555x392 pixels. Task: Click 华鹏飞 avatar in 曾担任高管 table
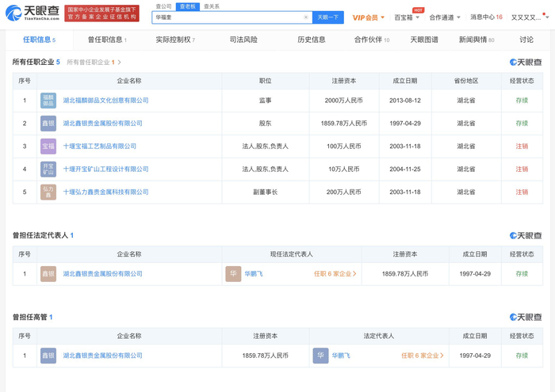point(320,356)
